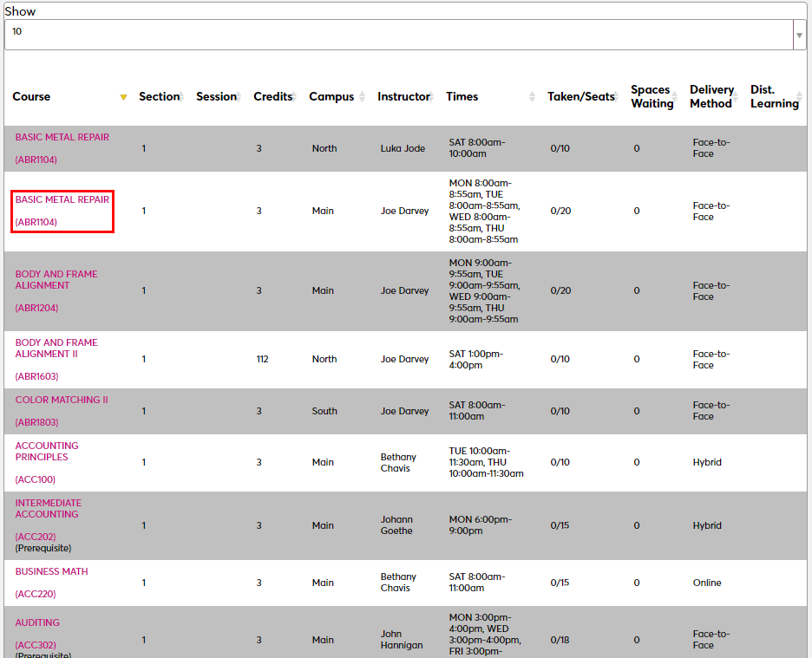Open the Auditing course link

pyautogui.click(x=37, y=623)
